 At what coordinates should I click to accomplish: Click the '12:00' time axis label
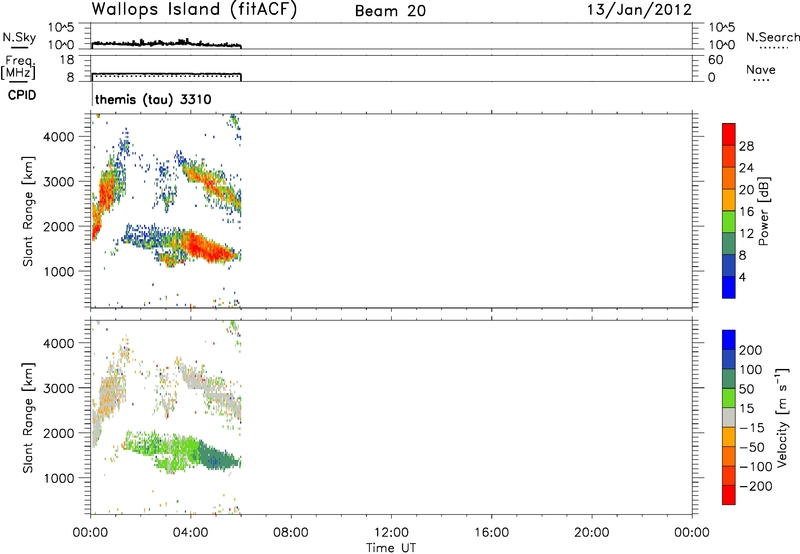point(391,533)
